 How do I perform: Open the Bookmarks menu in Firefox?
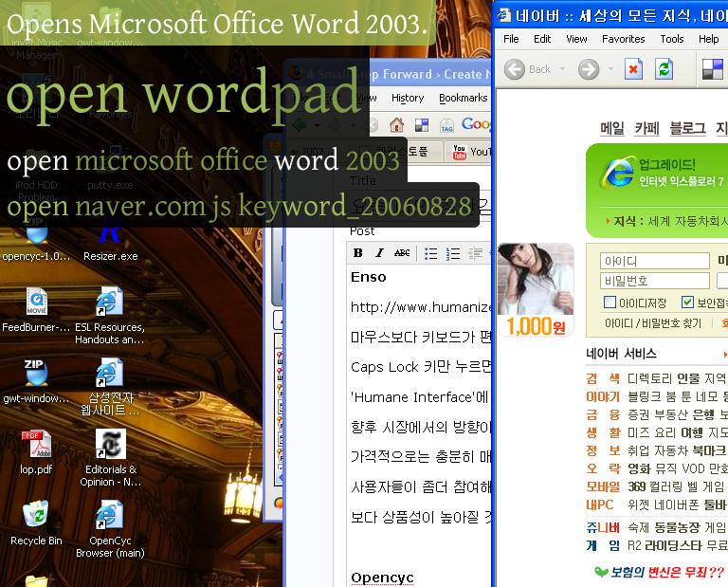(463, 98)
